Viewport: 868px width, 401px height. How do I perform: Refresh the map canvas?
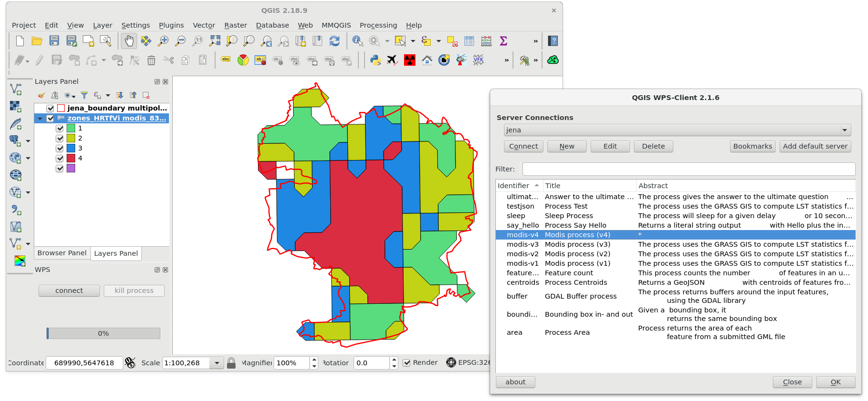[x=335, y=41]
